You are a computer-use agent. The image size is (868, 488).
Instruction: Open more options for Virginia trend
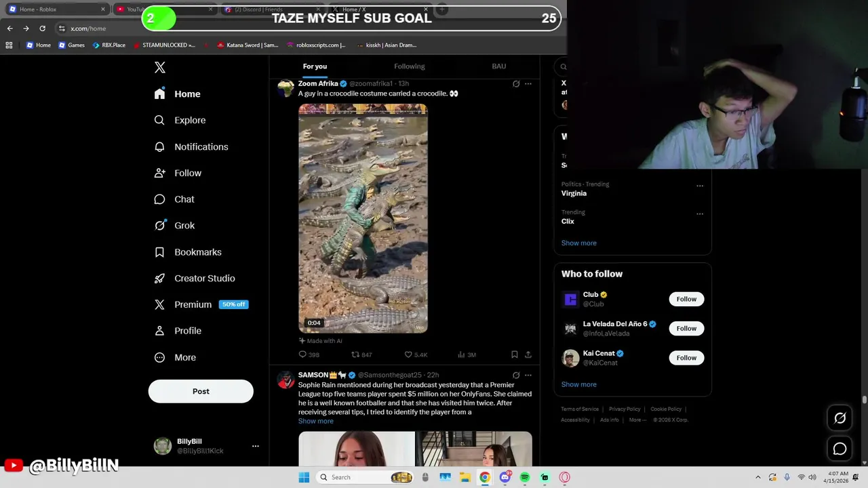[x=700, y=186]
